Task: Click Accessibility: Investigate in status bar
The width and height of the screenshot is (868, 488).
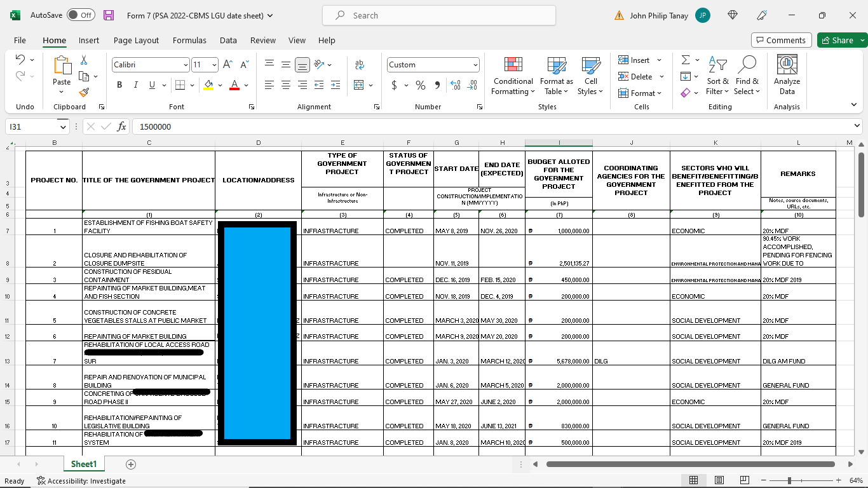Action: click(81, 481)
